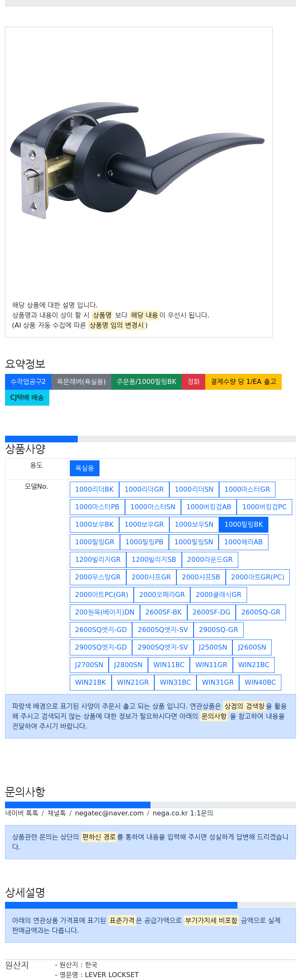Pick model J2700SN
Image resolution: width=301 pixels, height=980 pixels.
coord(89,665)
